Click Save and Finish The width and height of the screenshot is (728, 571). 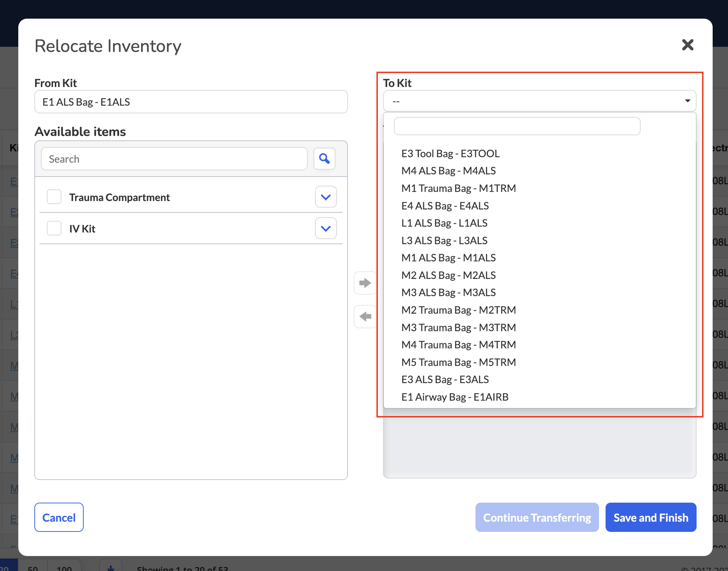click(x=651, y=517)
